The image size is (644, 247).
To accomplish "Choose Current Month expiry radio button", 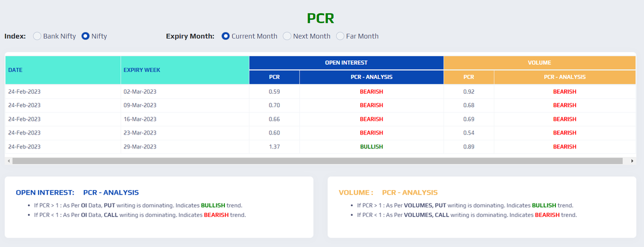I will tap(225, 36).
